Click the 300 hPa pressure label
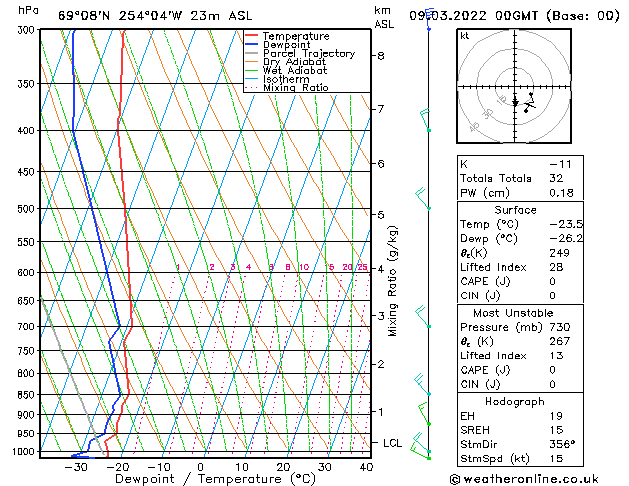The image size is (629, 486). click(x=28, y=30)
